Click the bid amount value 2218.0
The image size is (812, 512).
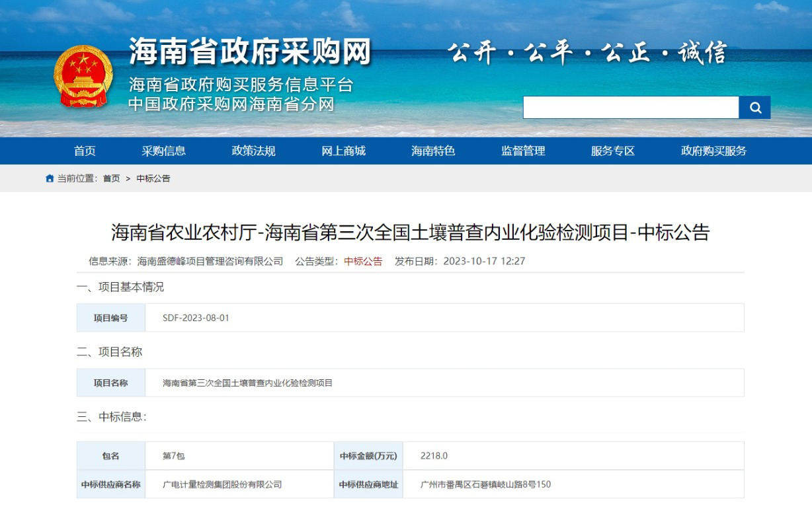click(x=434, y=456)
